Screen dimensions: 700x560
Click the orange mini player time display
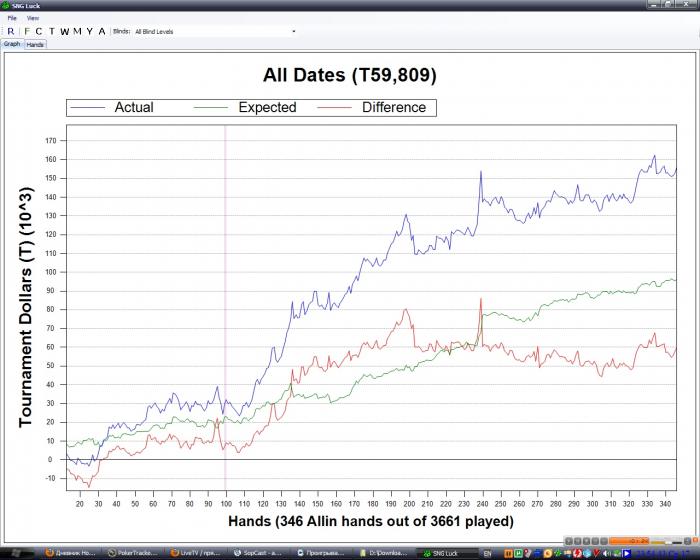(629, 541)
